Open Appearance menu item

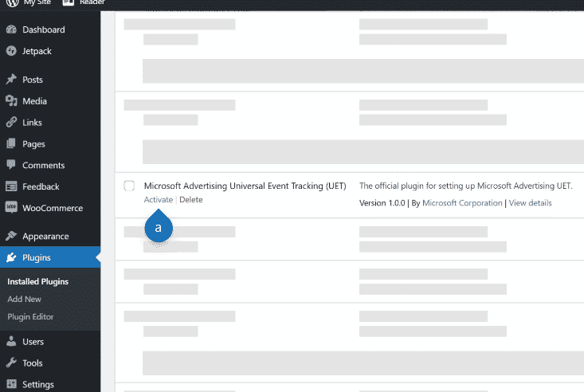[50, 236]
